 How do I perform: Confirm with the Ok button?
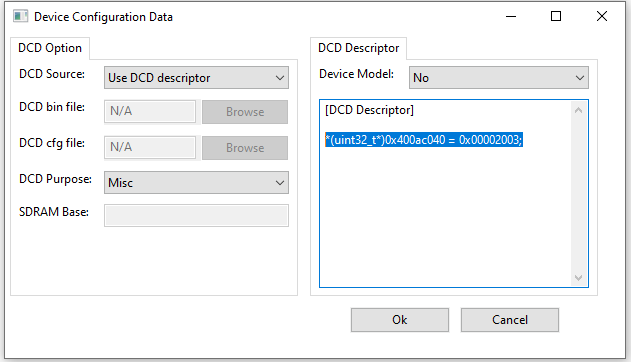click(400, 320)
